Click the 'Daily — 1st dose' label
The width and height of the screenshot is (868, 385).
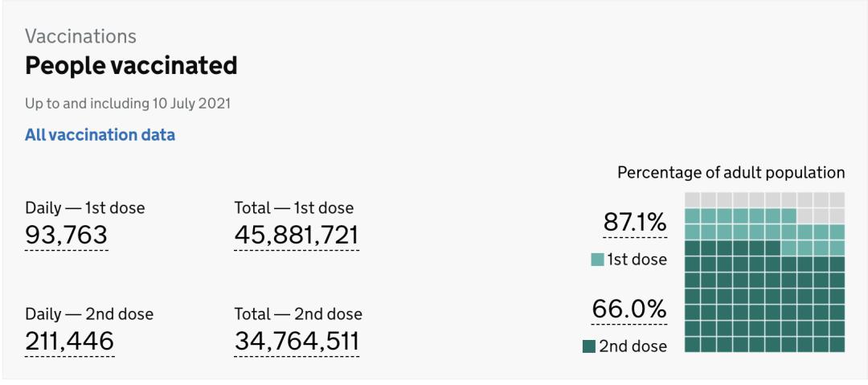[x=85, y=208]
